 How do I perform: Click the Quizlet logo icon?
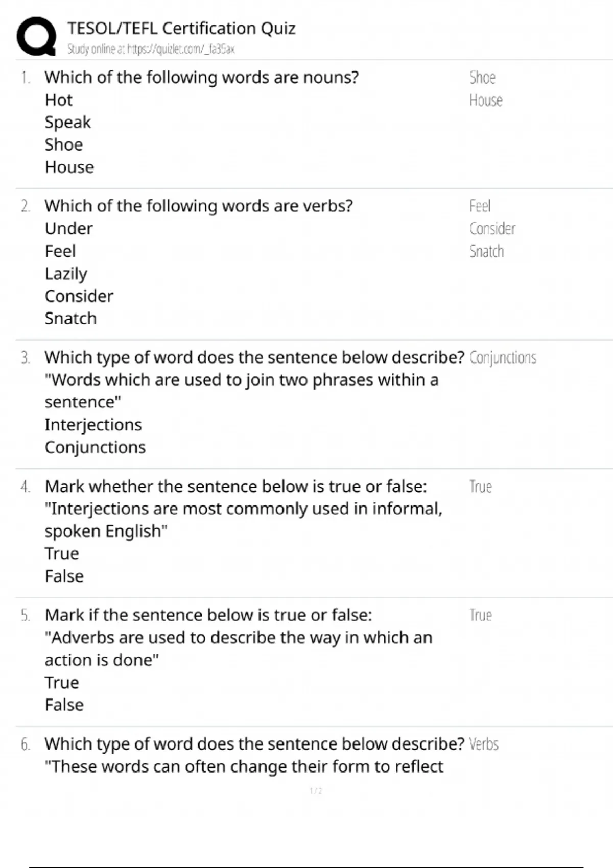36,36
